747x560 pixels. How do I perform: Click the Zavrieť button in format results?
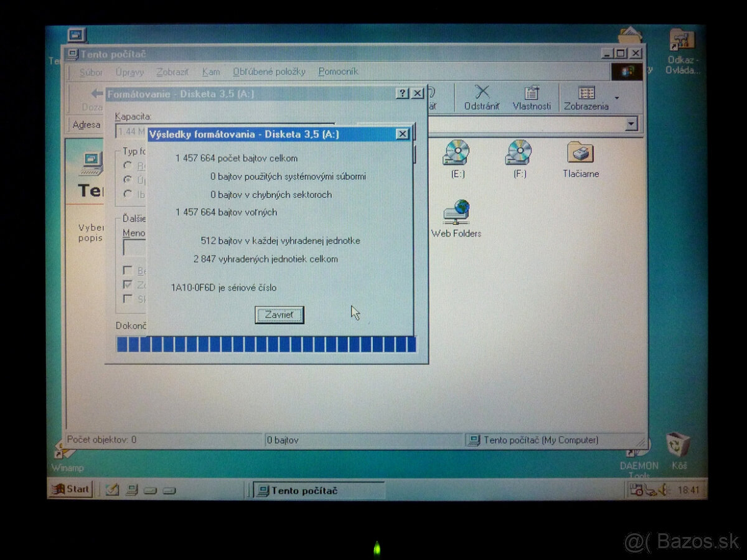279,315
